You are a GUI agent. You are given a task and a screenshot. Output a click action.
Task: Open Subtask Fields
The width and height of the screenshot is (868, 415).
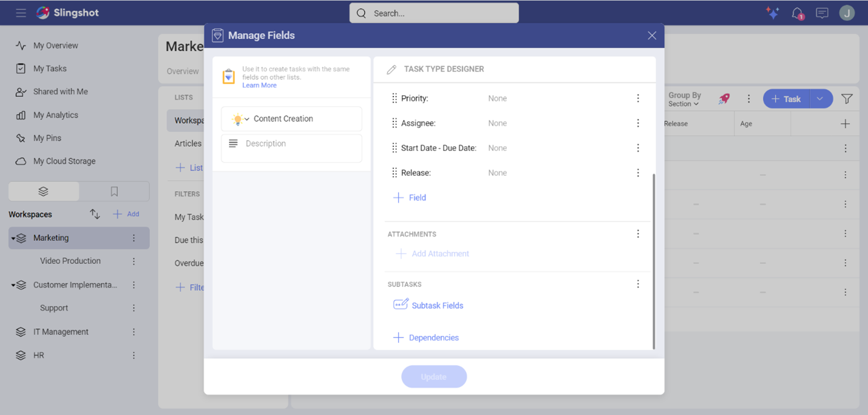pos(429,305)
